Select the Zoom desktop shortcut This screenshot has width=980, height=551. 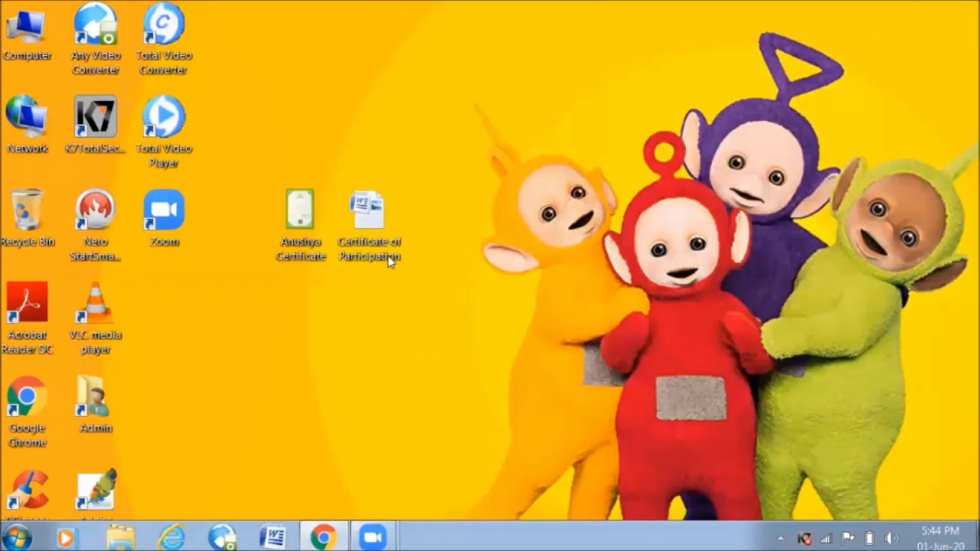click(x=164, y=218)
